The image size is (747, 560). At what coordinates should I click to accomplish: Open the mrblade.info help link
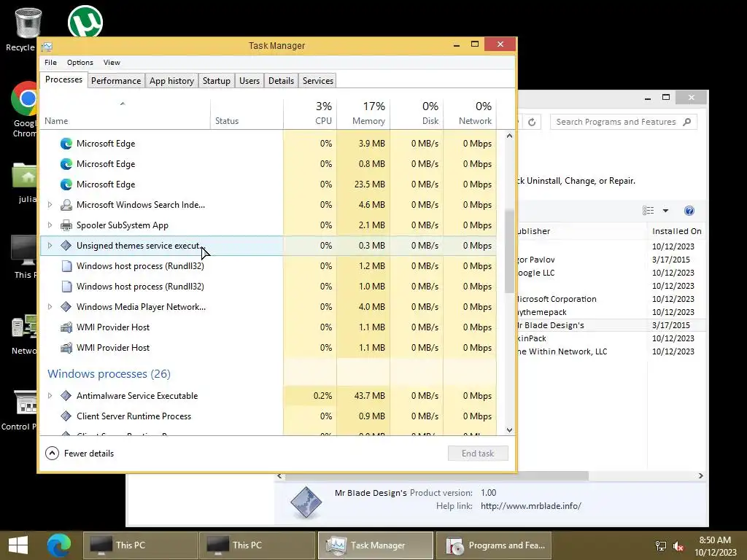point(531,506)
